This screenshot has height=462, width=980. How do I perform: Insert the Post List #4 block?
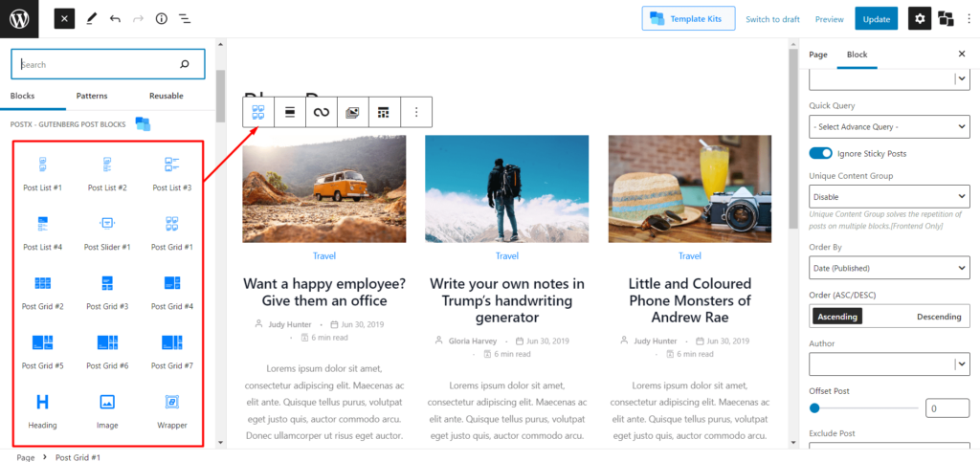(x=42, y=232)
